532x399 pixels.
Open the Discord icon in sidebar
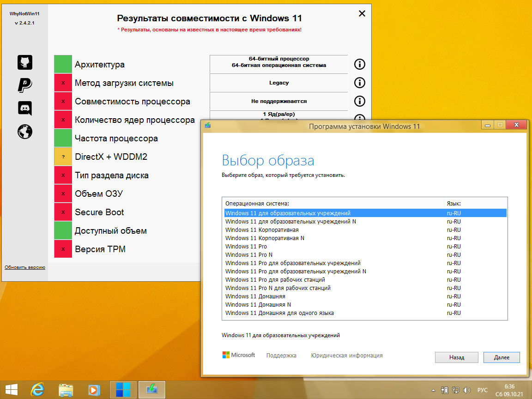tap(25, 108)
